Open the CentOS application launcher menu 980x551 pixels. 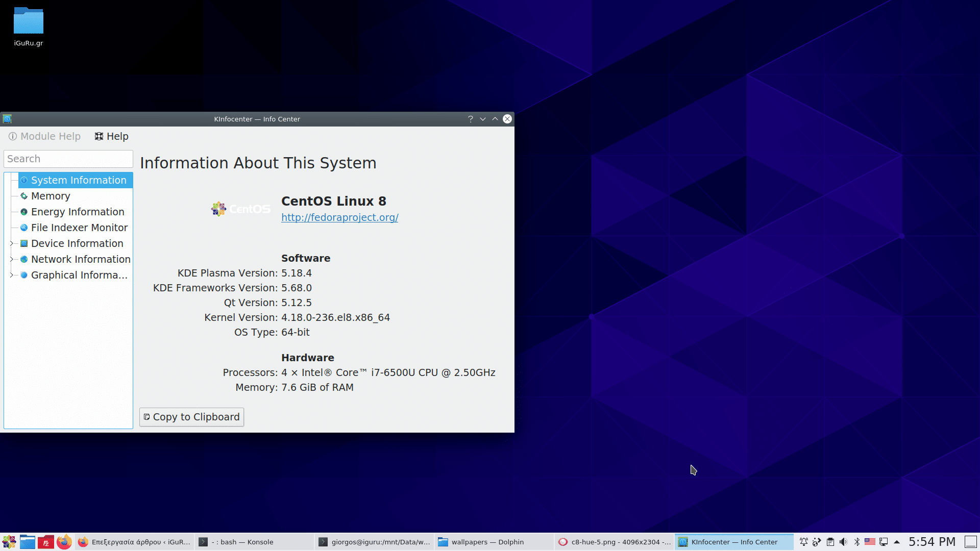click(9, 542)
